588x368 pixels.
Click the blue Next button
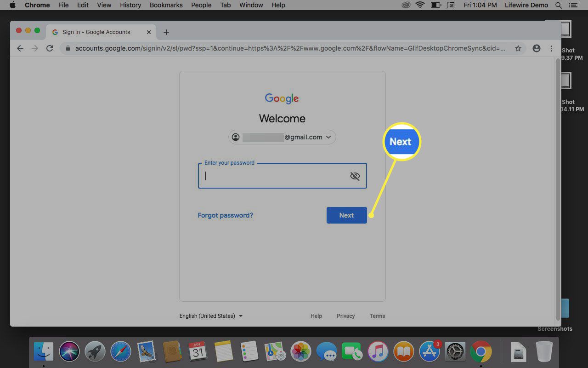[346, 215]
